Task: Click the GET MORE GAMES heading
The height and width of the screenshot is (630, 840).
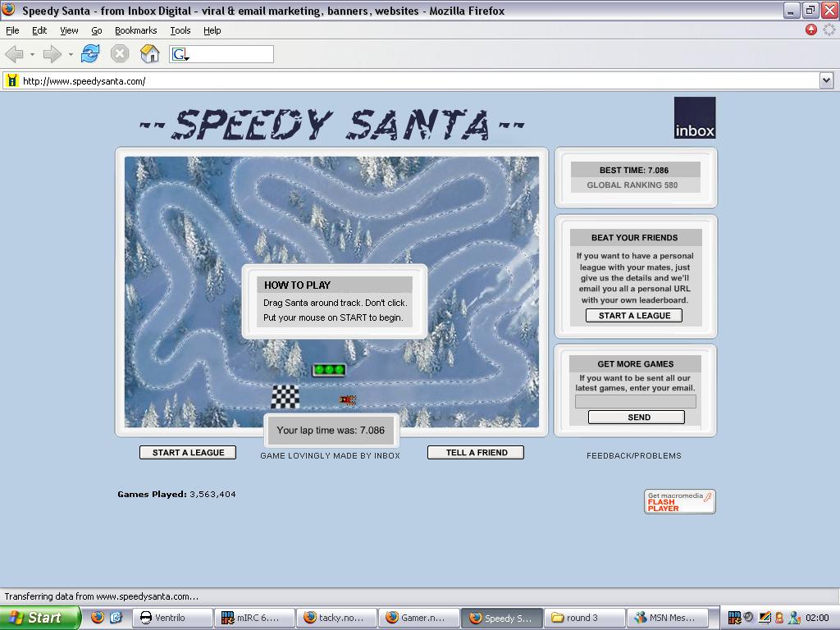Action: tap(636, 363)
